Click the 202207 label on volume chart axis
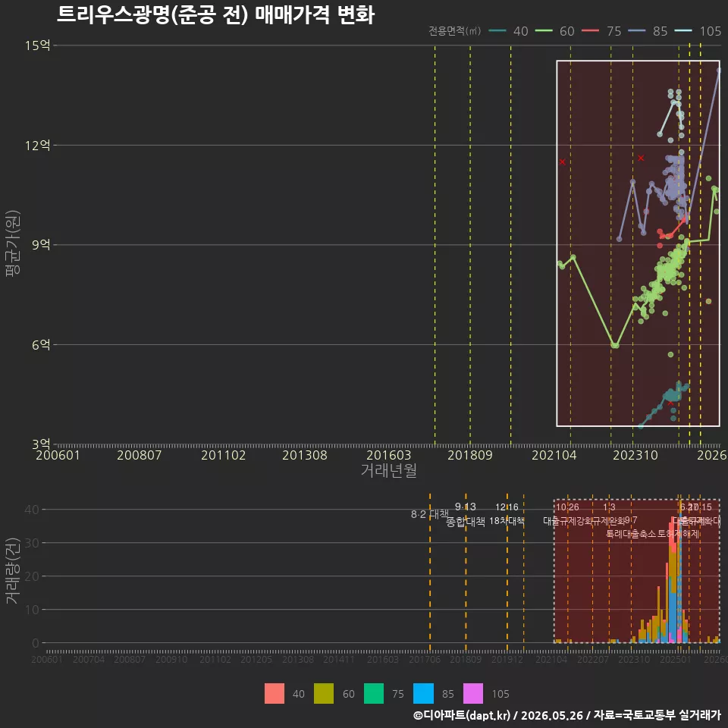Image resolution: width=728 pixels, height=728 pixels. tap(593, 659)
